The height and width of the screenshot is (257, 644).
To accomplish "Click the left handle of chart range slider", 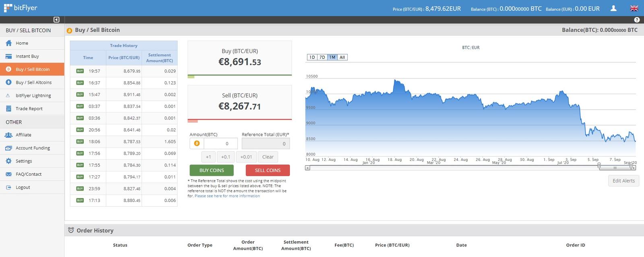I will [599, 165].
